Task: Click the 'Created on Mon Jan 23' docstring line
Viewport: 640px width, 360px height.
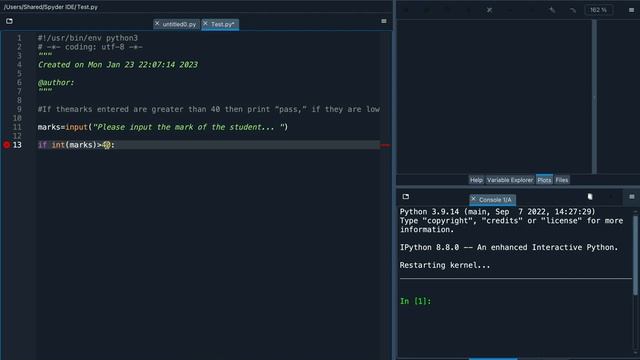Action: point(118,64)
